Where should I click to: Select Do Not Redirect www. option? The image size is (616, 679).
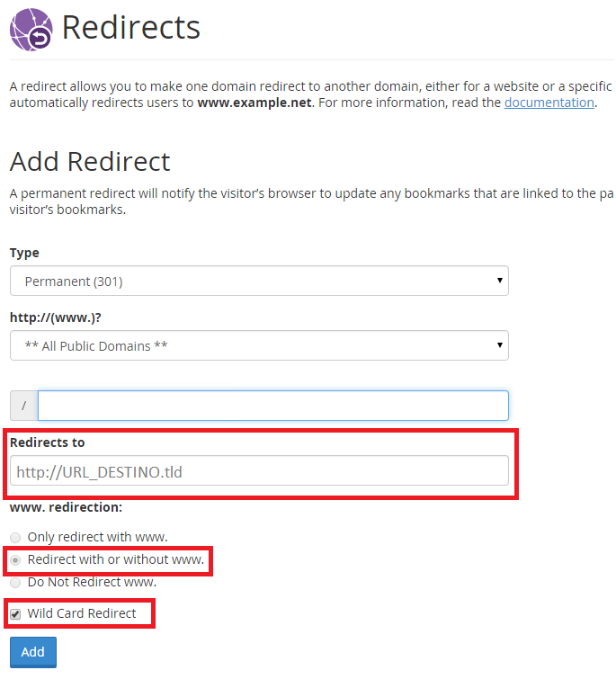click(x=15, y=582)
